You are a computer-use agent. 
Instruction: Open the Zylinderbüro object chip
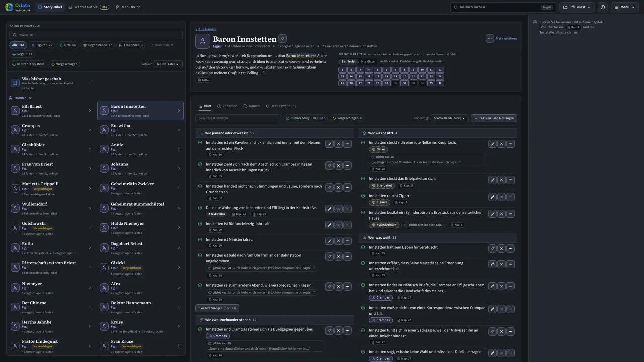pos(384,225)
